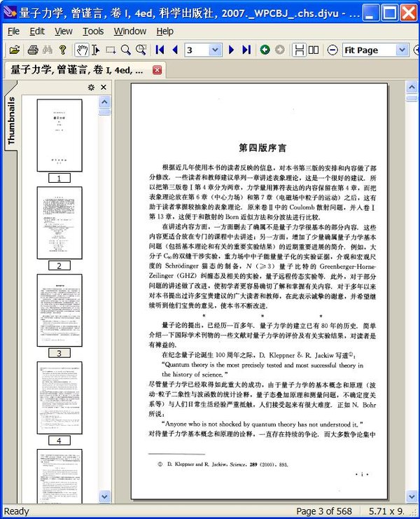The width and height of the screenshot is (420, 519).
Task: Click thumbnails scrollbar up arrow
Action: 104,102
